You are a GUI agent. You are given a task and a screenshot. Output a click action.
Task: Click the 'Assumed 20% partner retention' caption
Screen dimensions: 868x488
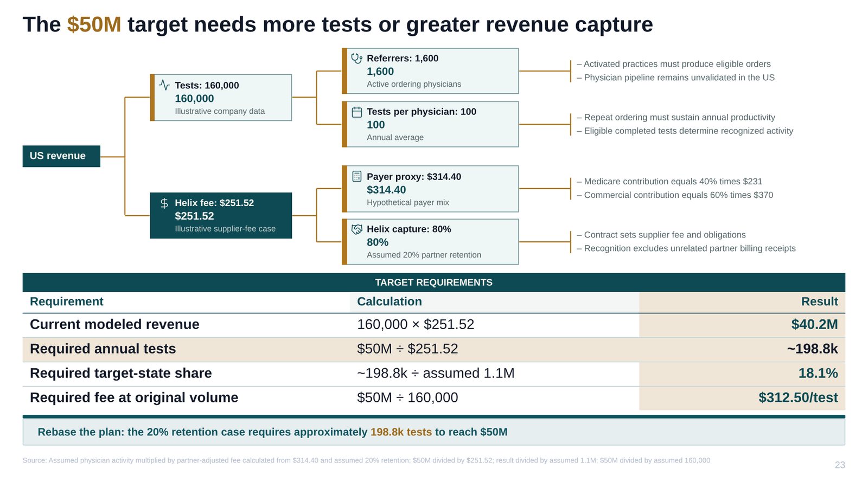pos(424,255)
